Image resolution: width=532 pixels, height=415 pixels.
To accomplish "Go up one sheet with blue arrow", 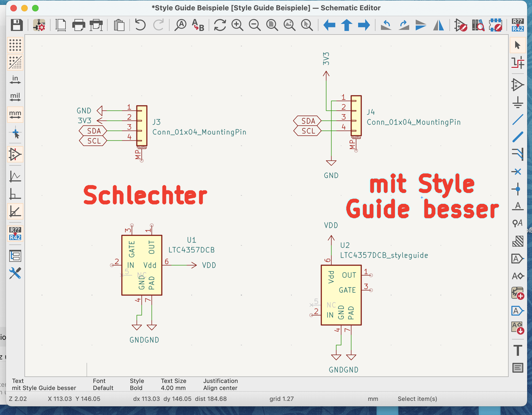I will tap(347, 25).
